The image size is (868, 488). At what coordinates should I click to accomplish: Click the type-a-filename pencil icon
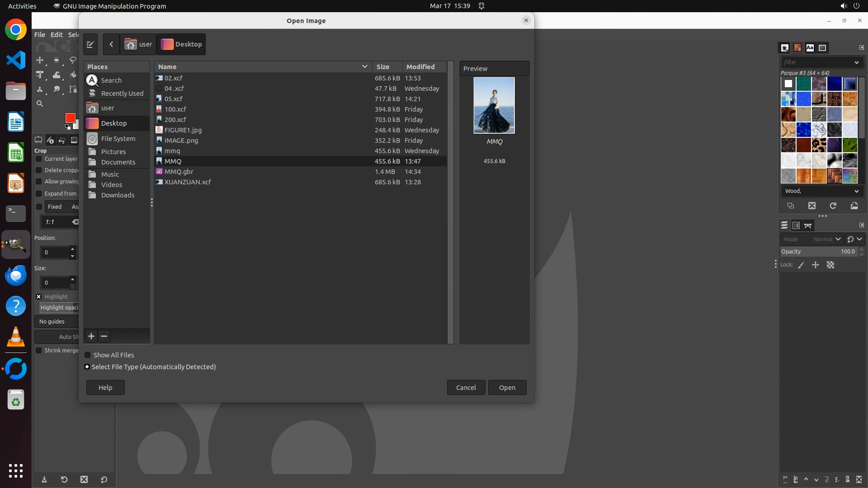(x=90, y=44)
